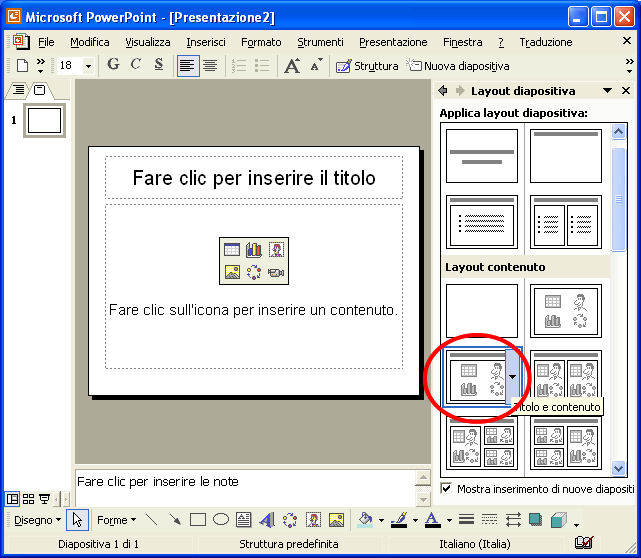Open the Finestra menu
Image resolution: width=641 pixels, height=558 pixels.
pyautogui.click(x=462, y=42)
